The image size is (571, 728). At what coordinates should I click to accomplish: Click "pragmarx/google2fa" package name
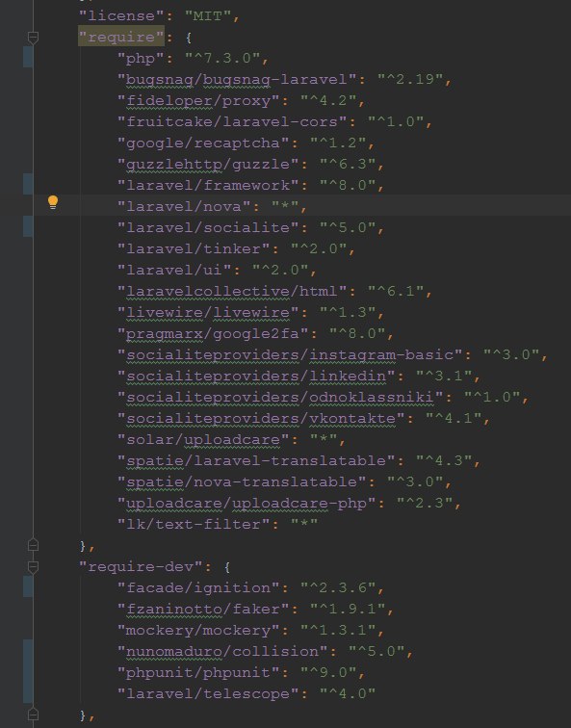tap(213, 333)
